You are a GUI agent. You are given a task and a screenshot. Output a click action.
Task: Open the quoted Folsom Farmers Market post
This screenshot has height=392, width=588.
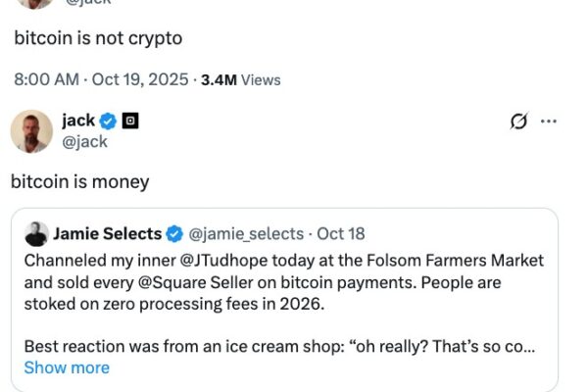coord(284,314)
